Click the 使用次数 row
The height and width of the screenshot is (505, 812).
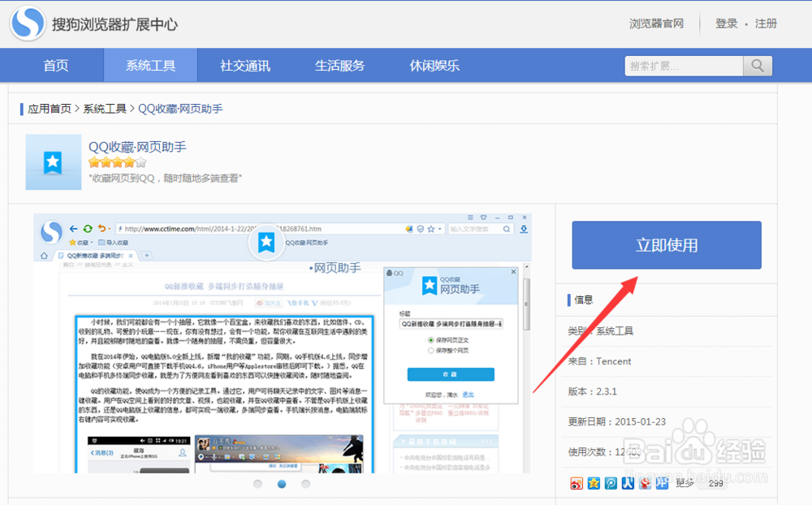pos(667,451)
